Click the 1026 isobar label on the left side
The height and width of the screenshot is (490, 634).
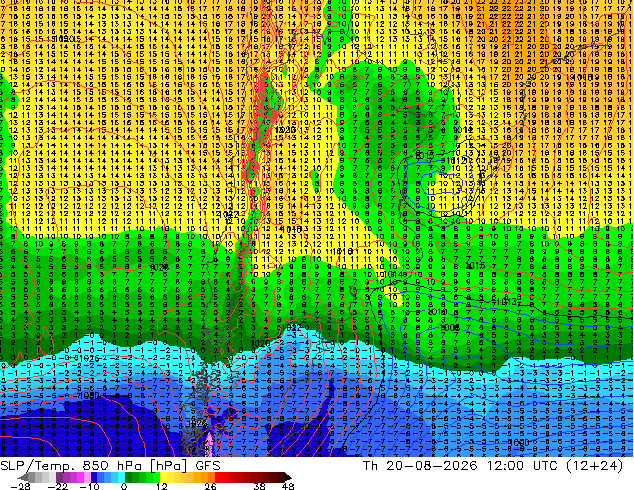pyautogui.click(x=87, y=358)
